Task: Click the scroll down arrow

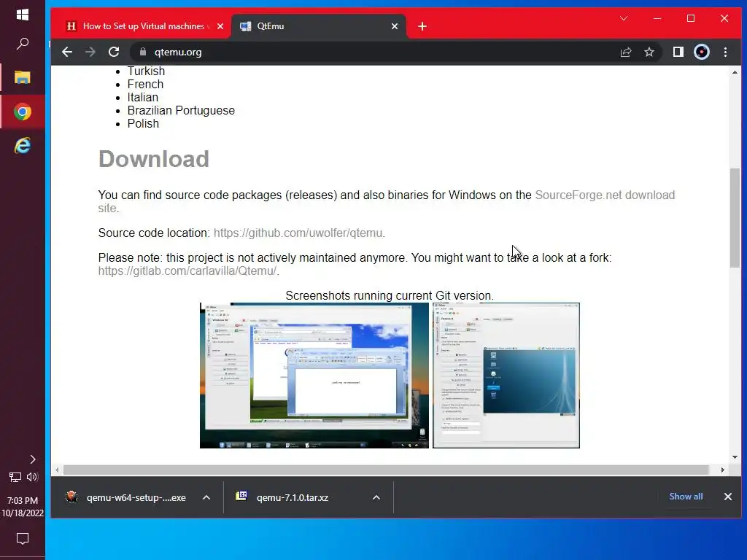Action: tap(735, 457)
